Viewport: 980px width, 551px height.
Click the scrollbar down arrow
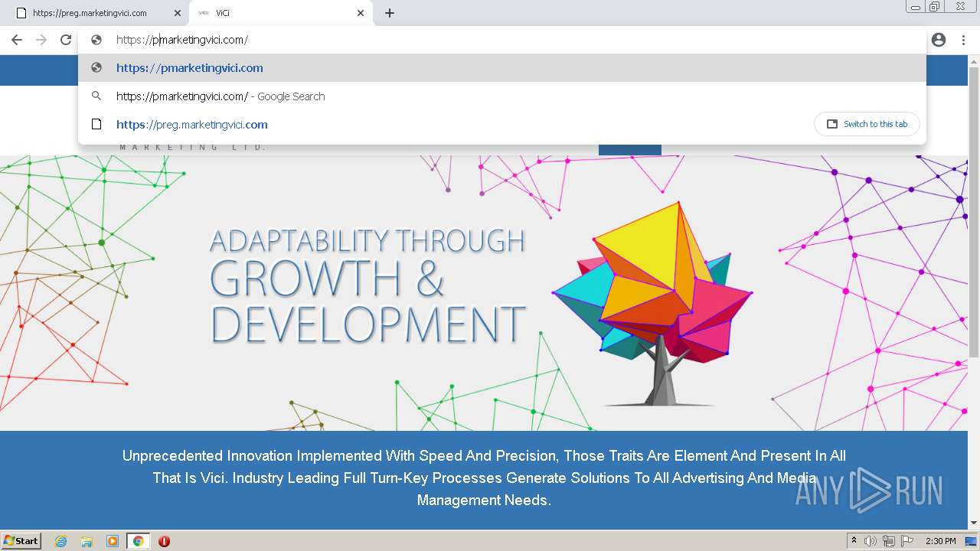[974, 523]
